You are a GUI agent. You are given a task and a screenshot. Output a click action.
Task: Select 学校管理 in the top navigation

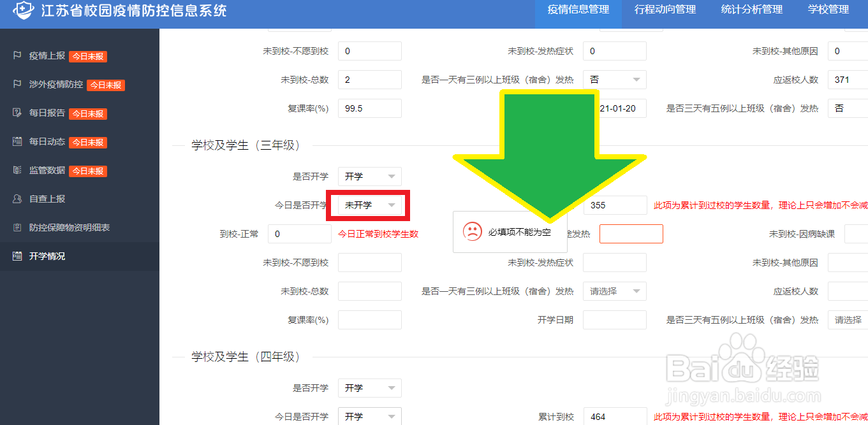pyautogui.click(x=828, y=10)
